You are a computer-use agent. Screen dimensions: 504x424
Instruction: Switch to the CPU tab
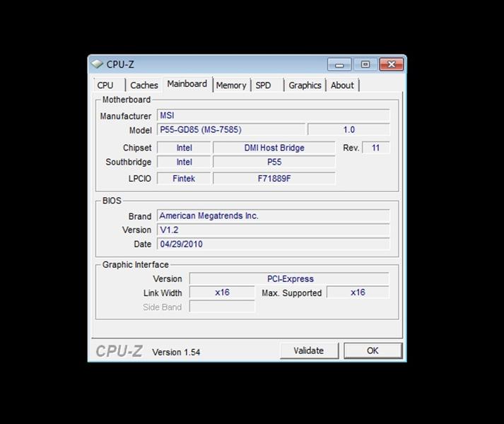[105, 86]
